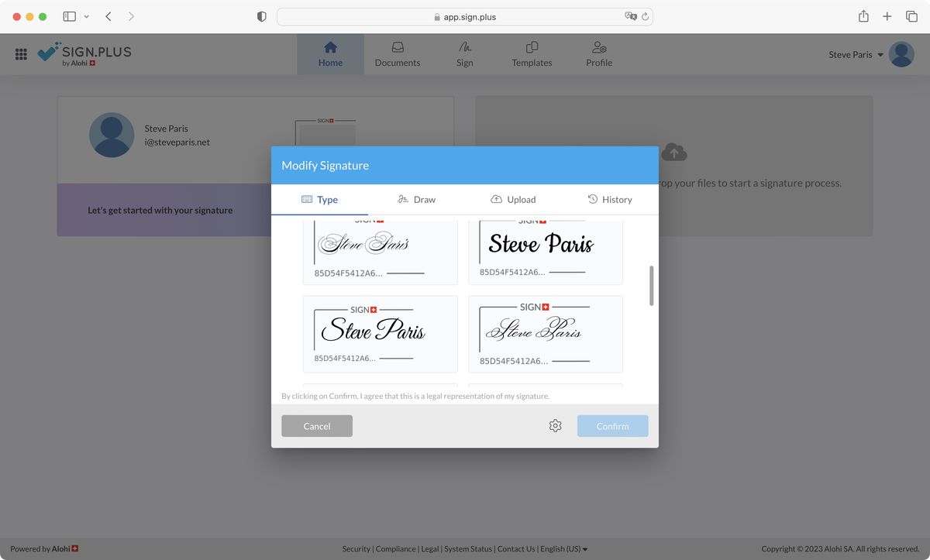
Task: Open Steve Paris avatar in the top bar
Action: tap(901, 54)
